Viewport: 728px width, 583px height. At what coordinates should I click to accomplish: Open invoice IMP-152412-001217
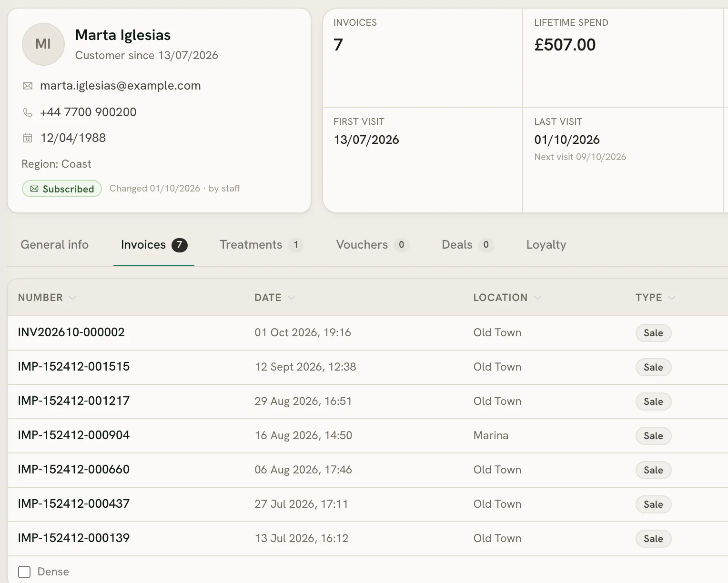[74, 401]
